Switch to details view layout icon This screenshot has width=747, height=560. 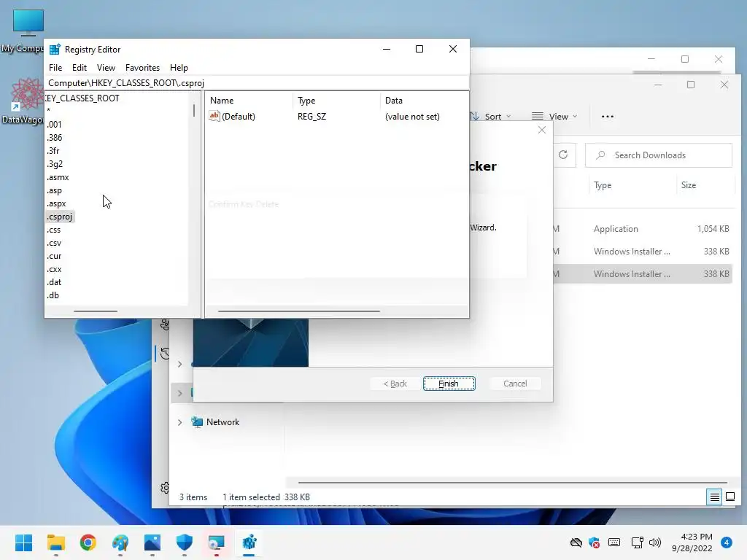pos(715,497)
